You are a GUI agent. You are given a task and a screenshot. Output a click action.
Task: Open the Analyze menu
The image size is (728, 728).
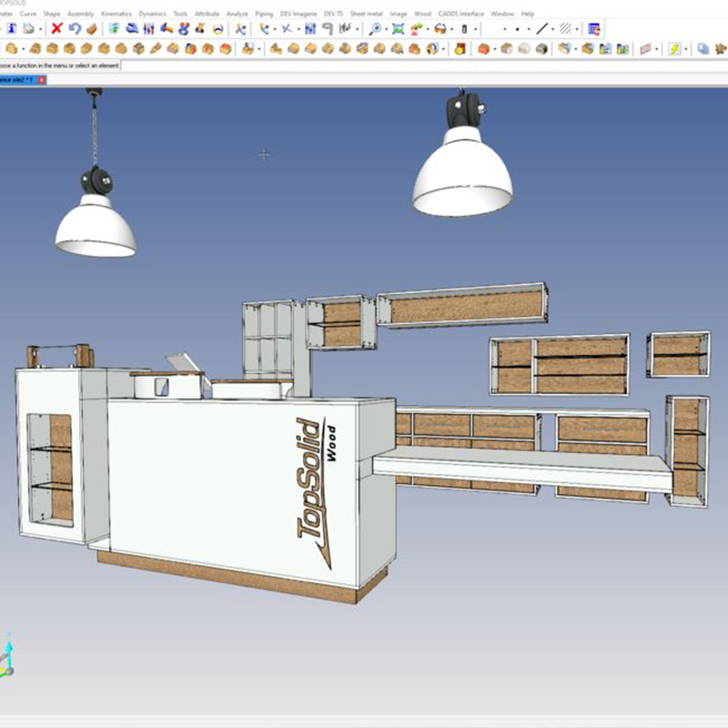(x=238, y=14)
